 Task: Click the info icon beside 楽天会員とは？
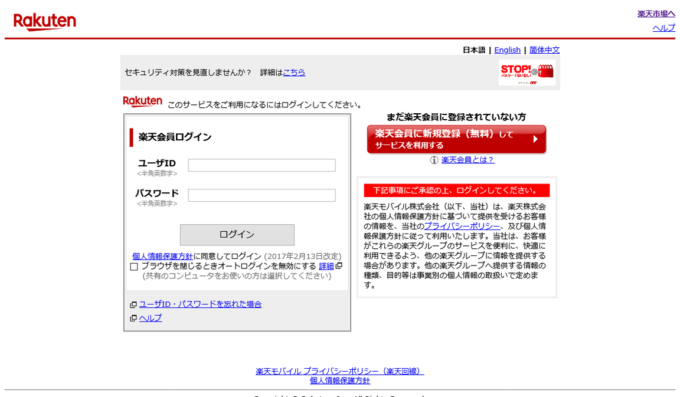pyautogui.click(x=434, y=160)
